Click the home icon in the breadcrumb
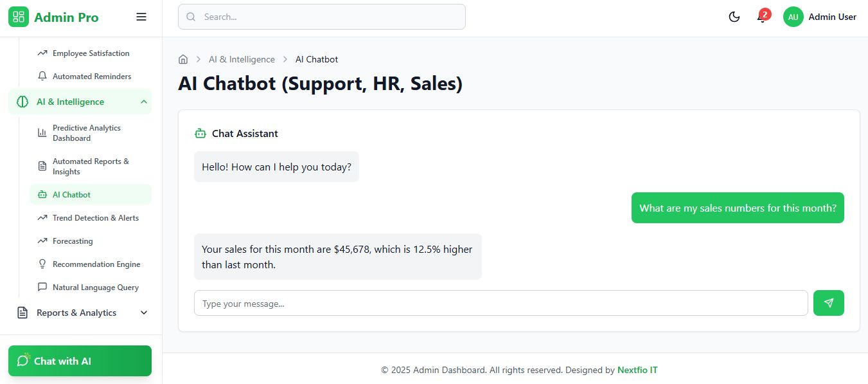Image resolution: width=868 pixels, height=384 pixels. (183, 59)
